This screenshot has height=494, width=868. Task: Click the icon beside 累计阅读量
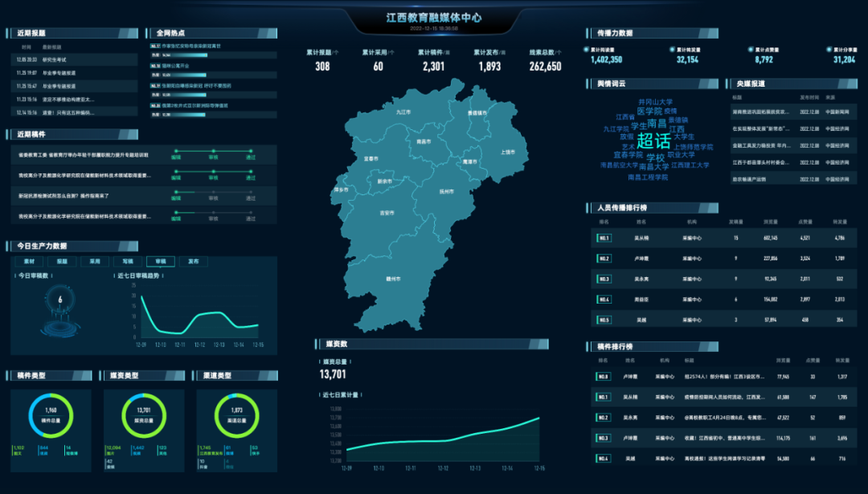click(587, 49)
